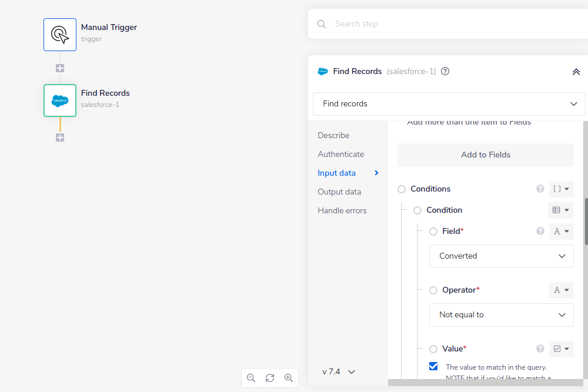The height and width of the screenshot is (392, 588).
Task: Select the radio circle beside Field
Action: point(433,231)
